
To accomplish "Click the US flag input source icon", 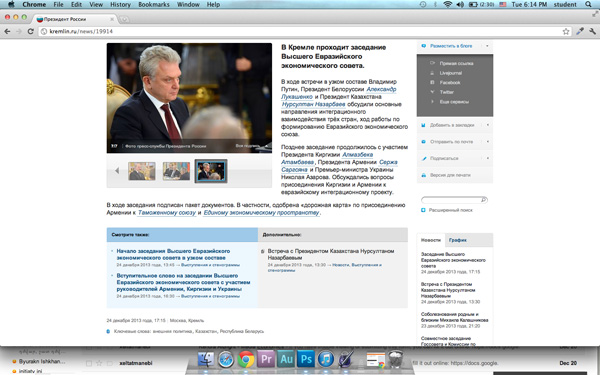I will pyautogui.click(x=503, y=5).
